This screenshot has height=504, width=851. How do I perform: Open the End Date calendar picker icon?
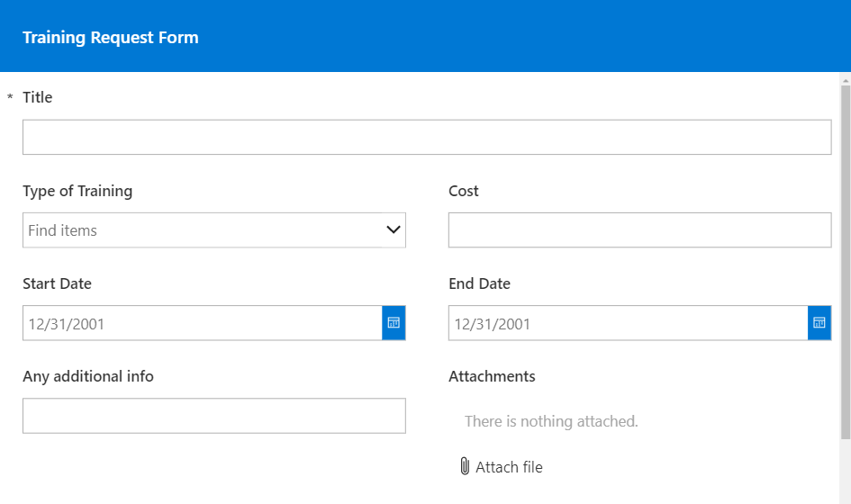pyautogui.click(x=819, y=323)
